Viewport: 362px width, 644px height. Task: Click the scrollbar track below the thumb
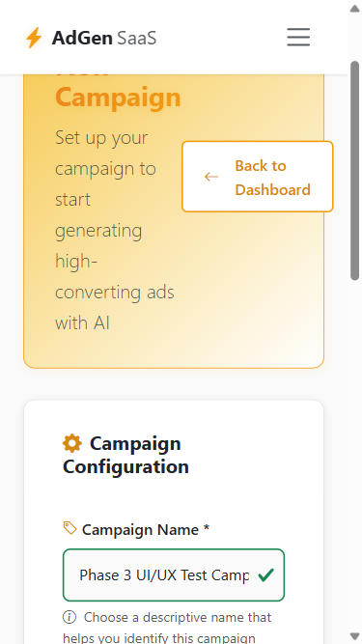pyautogui.click(x=355, y=452)
